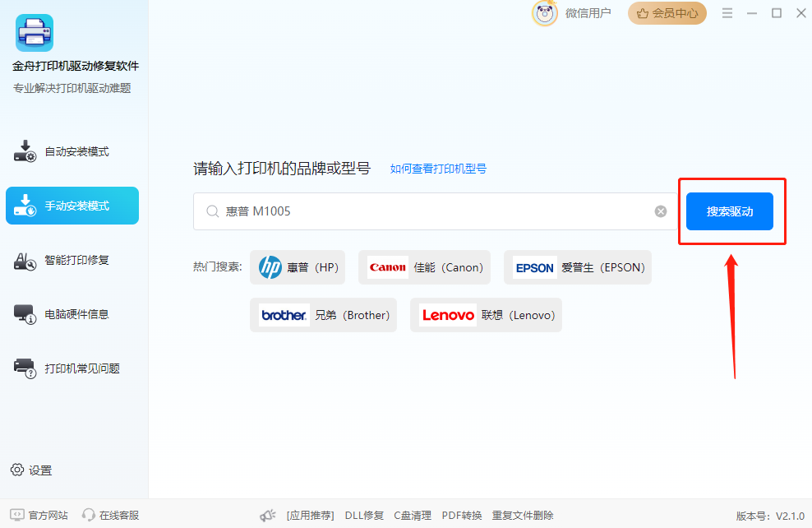812x528 pixels.
Task: Click the [应用推荐] footer label
Action: coord(310,515)
